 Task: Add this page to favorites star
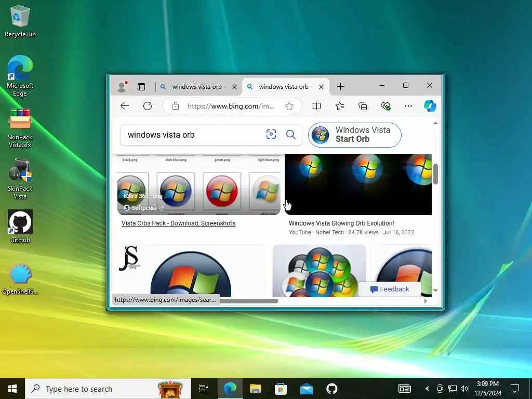(289, 106)
